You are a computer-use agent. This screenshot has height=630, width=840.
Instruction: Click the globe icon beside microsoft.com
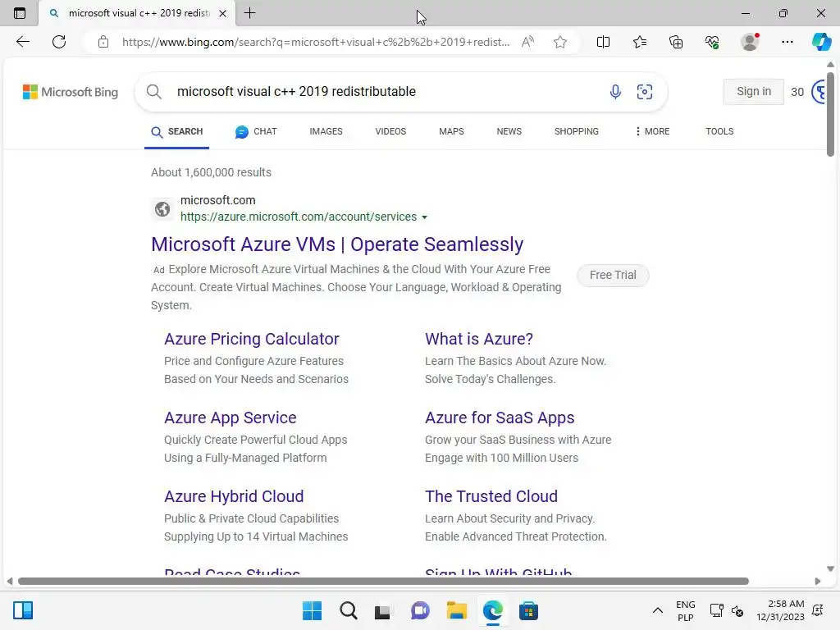pyautogui.click(x=162, y=209)
